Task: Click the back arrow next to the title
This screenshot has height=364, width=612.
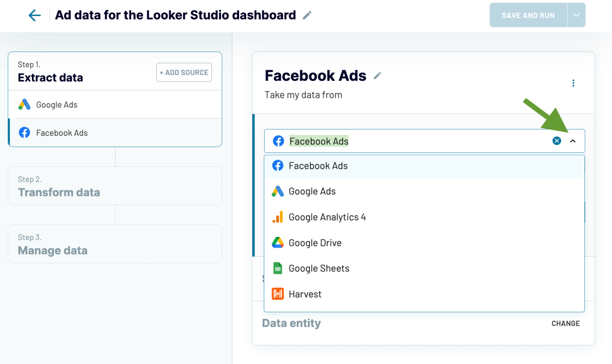Action: pyautogui.click(x=35, y=15)
